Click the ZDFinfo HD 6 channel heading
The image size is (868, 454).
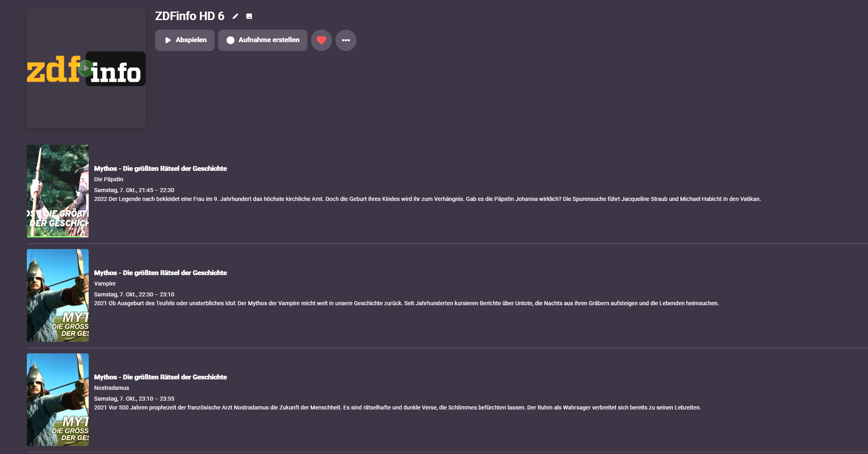[190, 16]
